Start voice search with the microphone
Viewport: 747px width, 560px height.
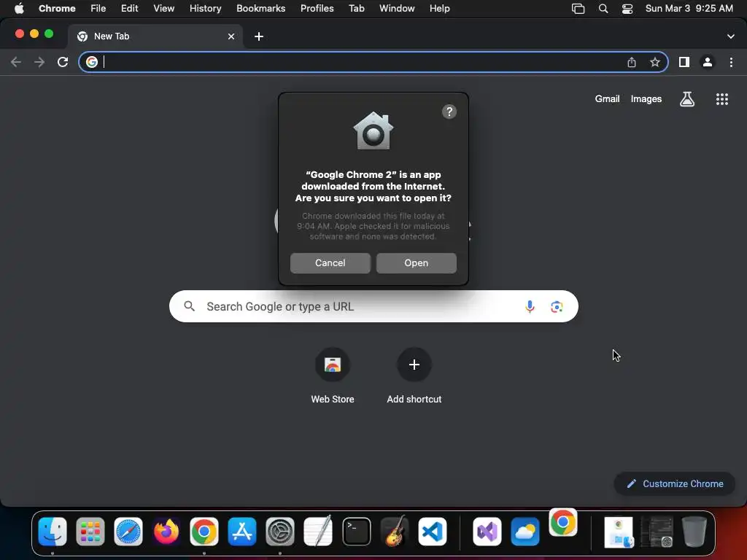tap(530, 307)
